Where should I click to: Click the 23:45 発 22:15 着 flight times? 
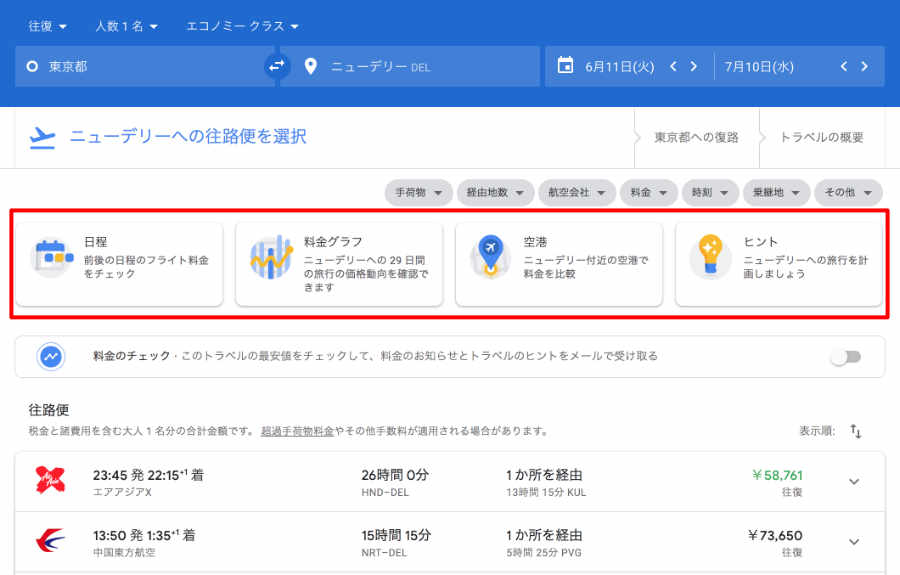pos(148,475)
